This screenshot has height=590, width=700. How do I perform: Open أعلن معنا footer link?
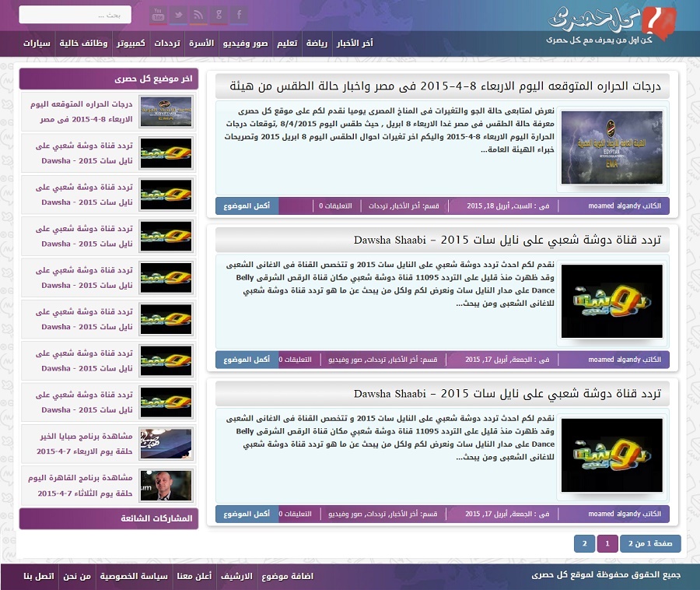click(x=194, y=576)
